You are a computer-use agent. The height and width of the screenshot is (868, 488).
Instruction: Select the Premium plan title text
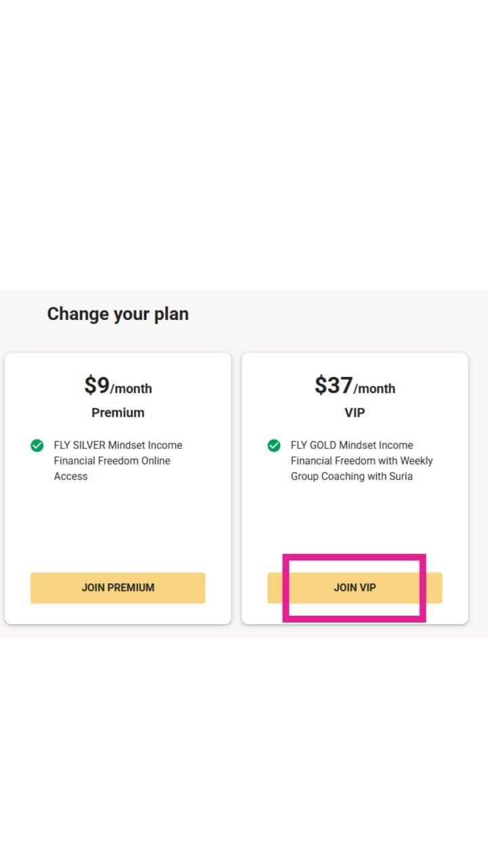click(x=118, y=412)
